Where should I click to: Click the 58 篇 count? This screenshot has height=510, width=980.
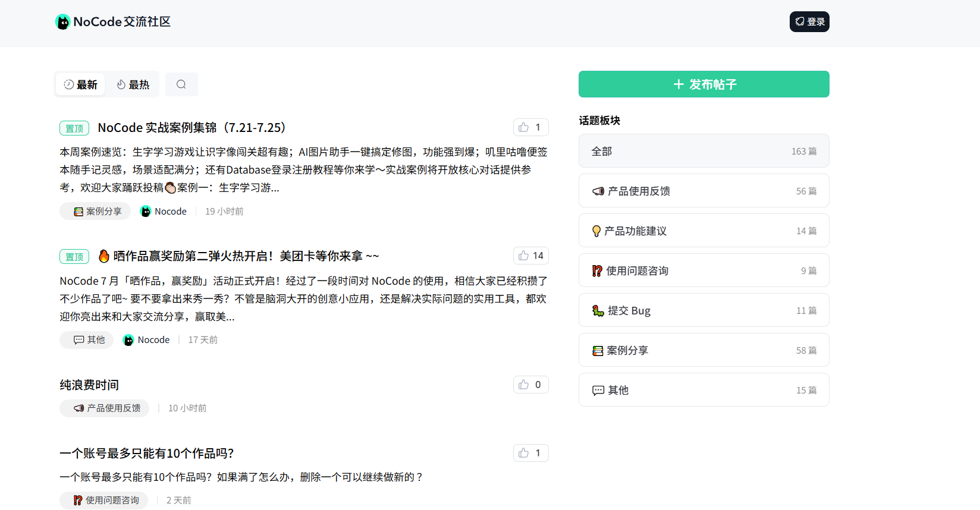tap(806, 351)
